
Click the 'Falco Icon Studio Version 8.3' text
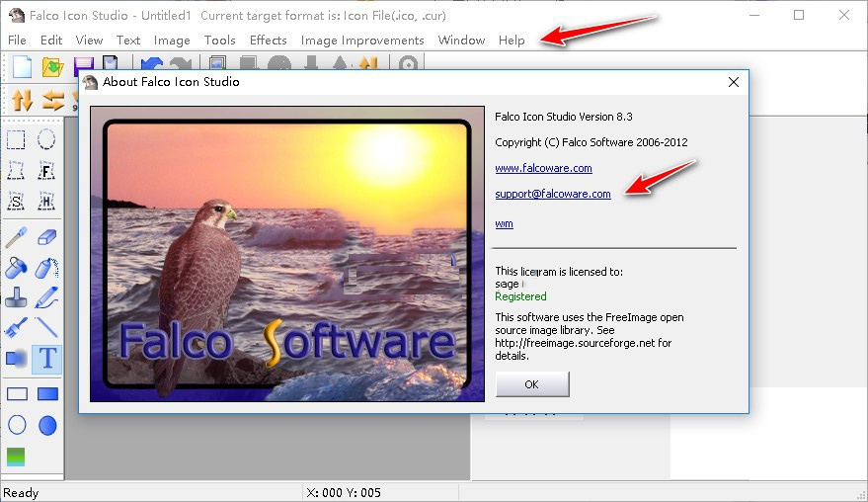[564, 117]
